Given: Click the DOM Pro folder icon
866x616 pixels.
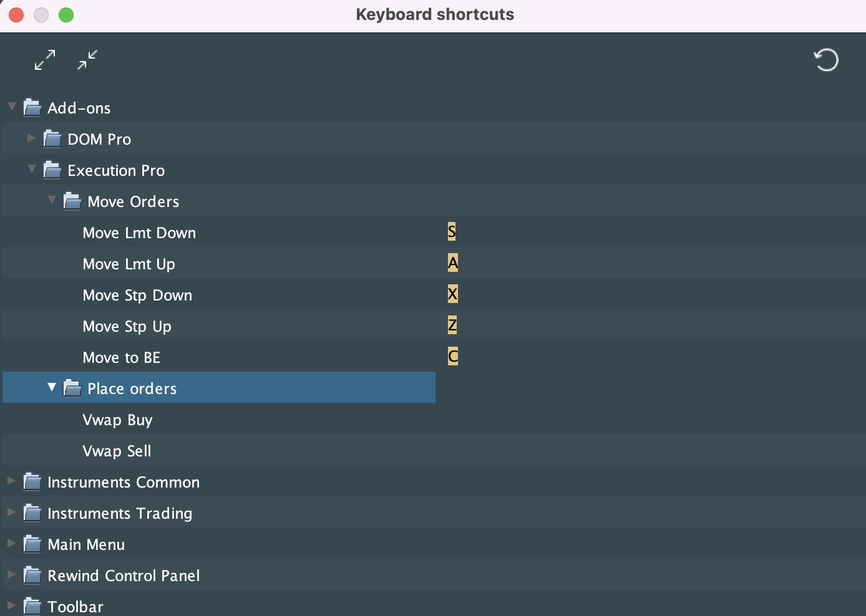Looking at the screenshot, I should [52, 139].
